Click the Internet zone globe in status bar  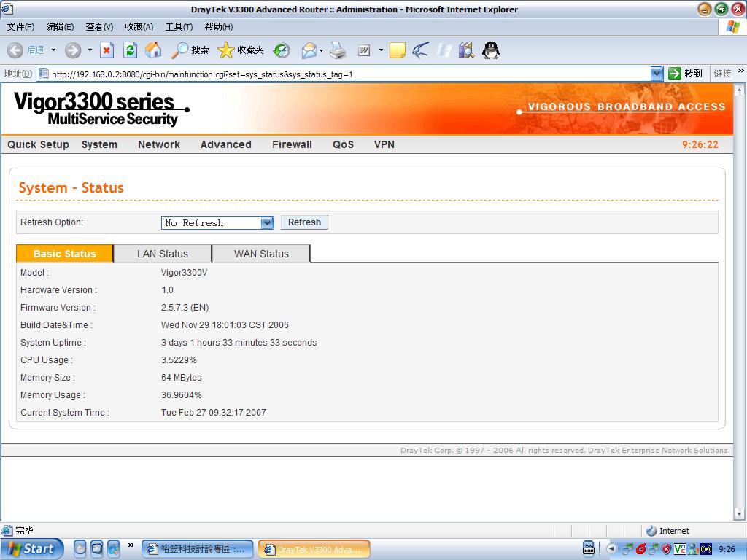651,531
